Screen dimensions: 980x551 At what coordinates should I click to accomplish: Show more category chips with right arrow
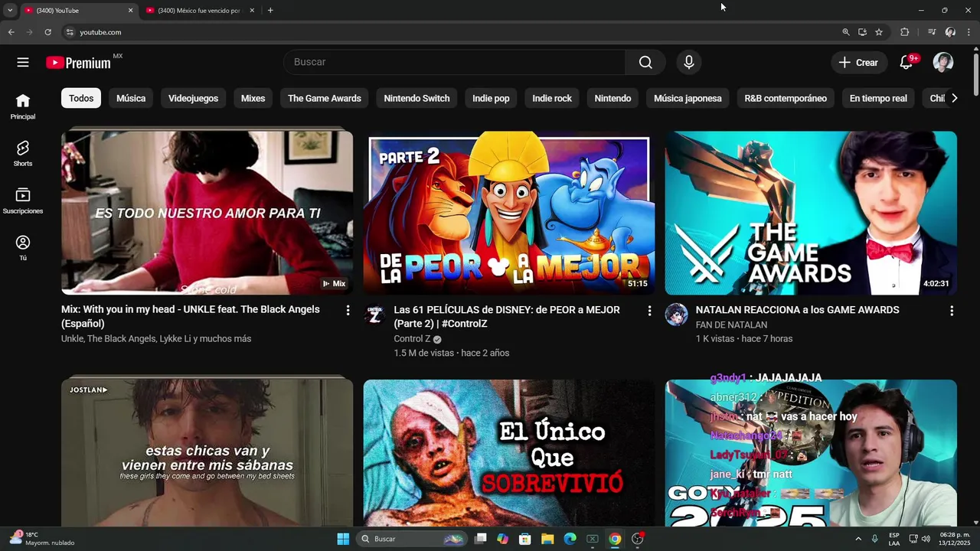(x=954, y=98)
